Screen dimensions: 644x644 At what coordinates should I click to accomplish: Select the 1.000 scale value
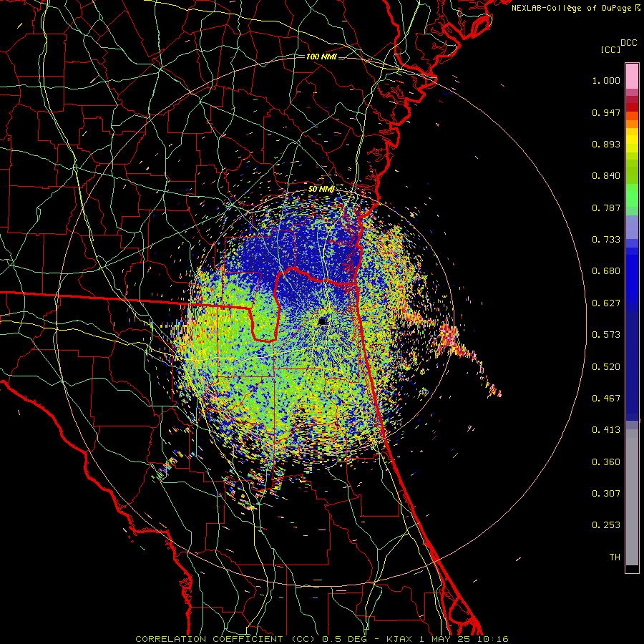pos(606,80)
